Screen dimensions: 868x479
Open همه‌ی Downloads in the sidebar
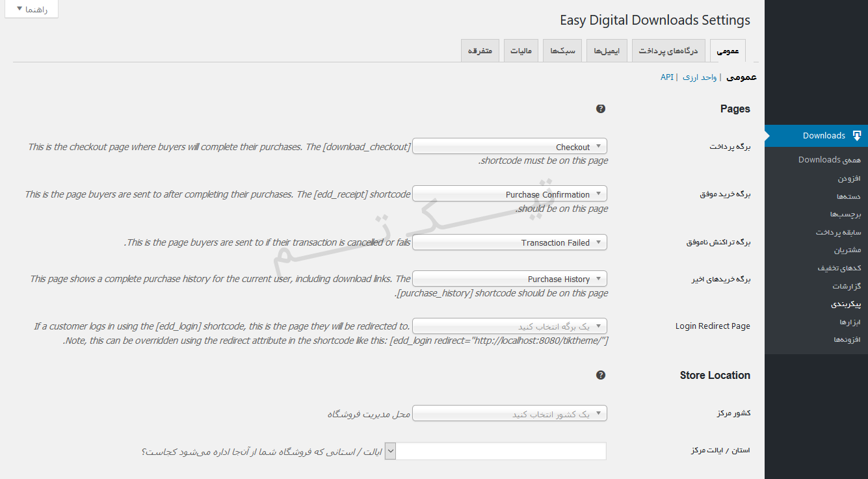[830, 160]
